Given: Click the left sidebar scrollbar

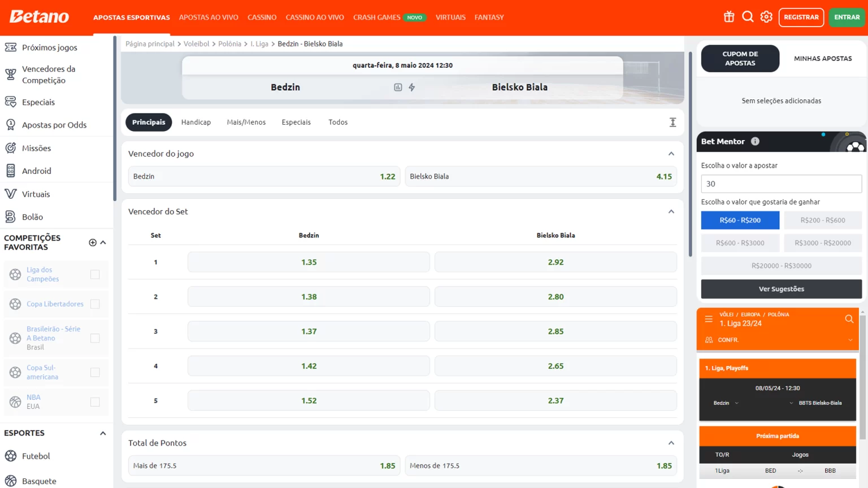Looking at the screenshot, I should click(115, 119).
